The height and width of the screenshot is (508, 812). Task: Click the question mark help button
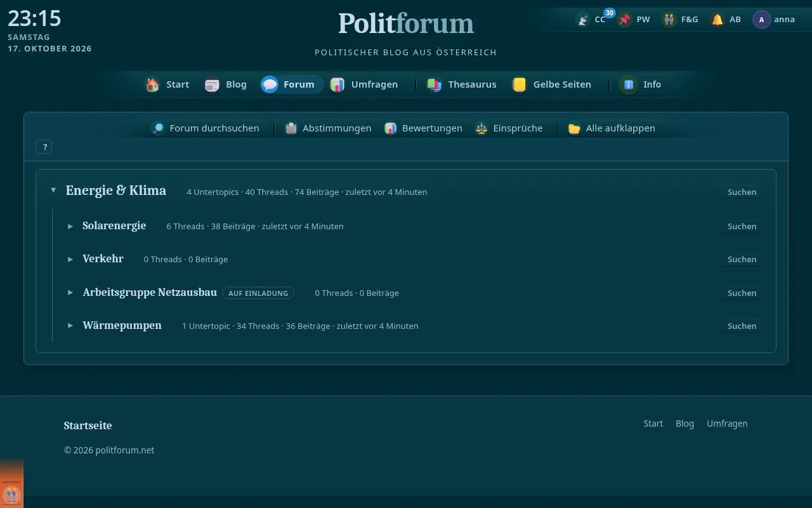[44, 147]
